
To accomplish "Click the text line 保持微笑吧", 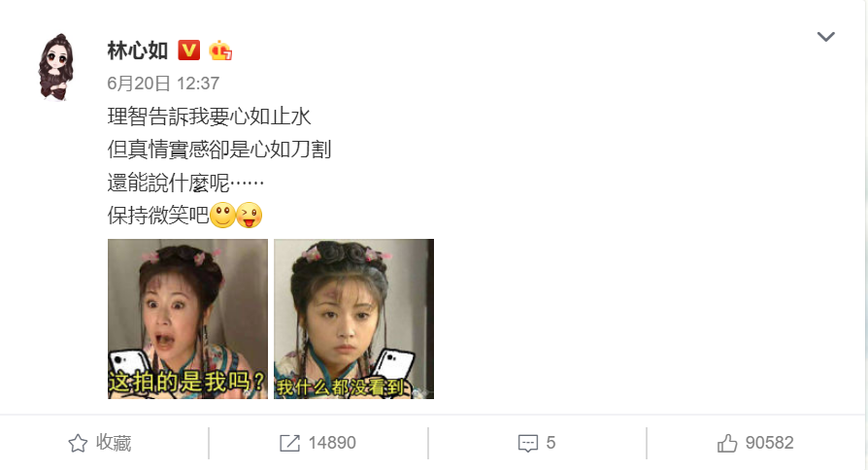I will click(x=158, y=216).
